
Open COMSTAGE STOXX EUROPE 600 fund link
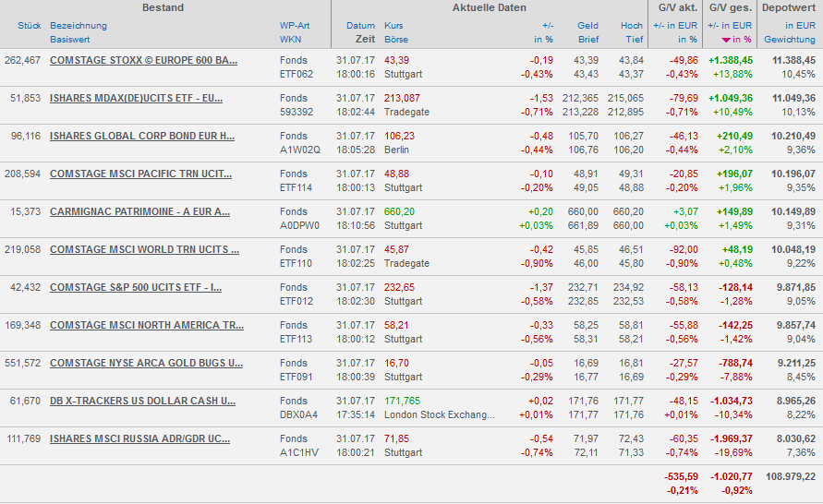[x=143, y=60]
